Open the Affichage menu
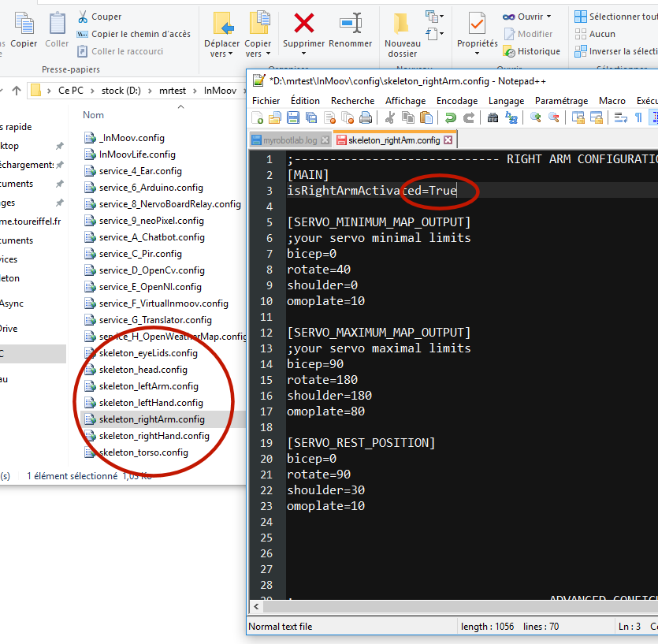The width and height of the screenshot is (658, 644). click(405, 101)
